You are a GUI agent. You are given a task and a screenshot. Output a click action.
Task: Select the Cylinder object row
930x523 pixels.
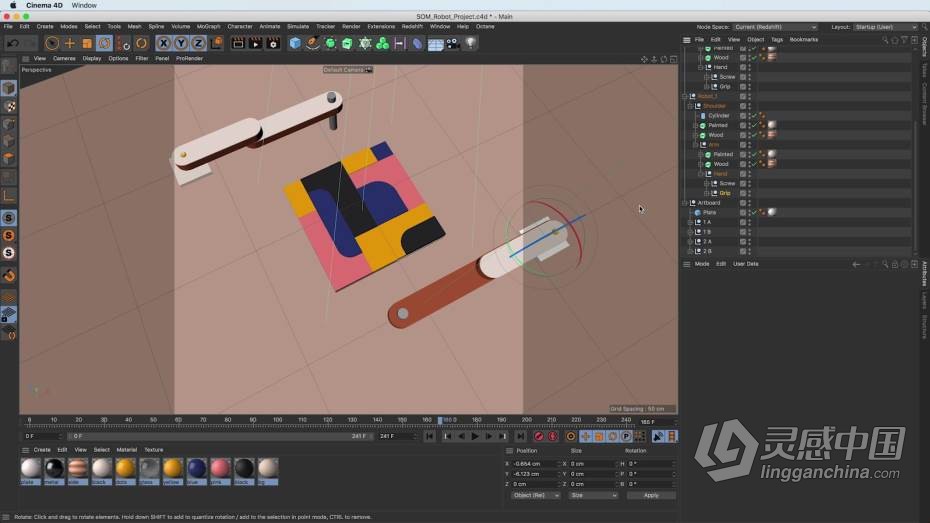pyautogui.click(x=718, y=116)
